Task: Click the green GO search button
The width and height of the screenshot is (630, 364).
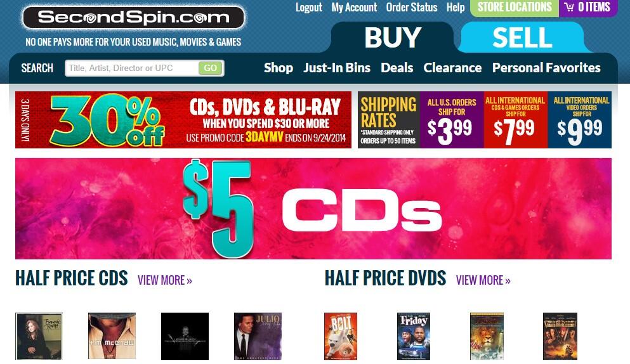Action: coord(210,68)
